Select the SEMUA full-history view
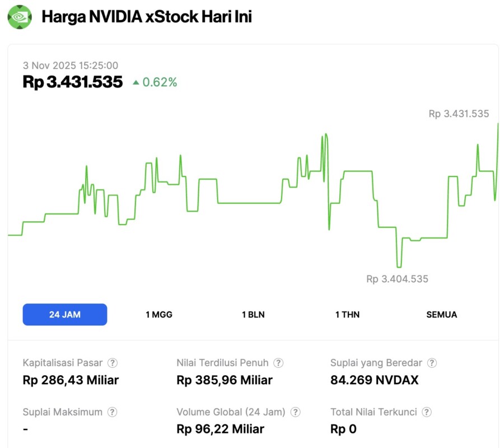This screenshot has width=500, height=448. [x=442, y=314]
